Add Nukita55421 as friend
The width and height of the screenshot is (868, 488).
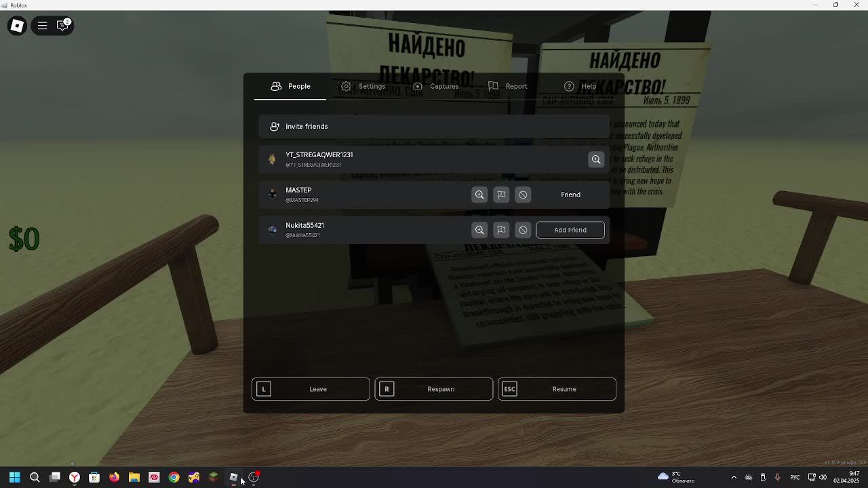[570, 230]
